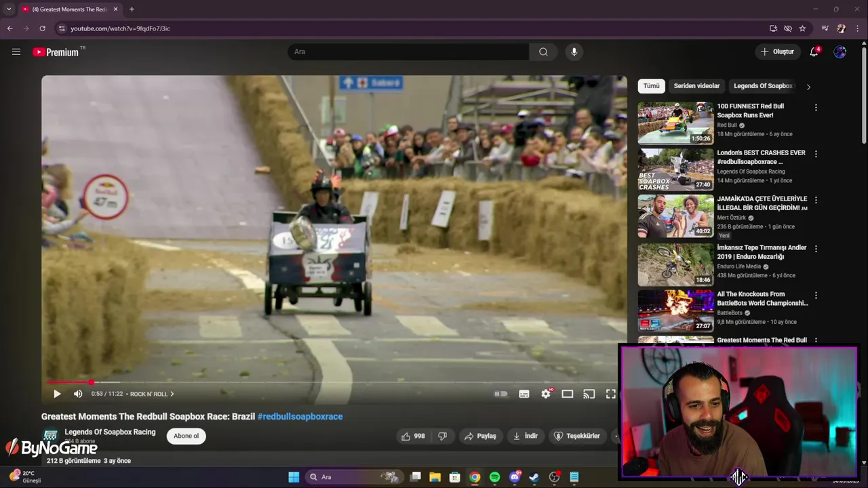The width and height of the screenshot is (868, 488).
Task: Click the search magnifier button
Action: click(543, 52)
